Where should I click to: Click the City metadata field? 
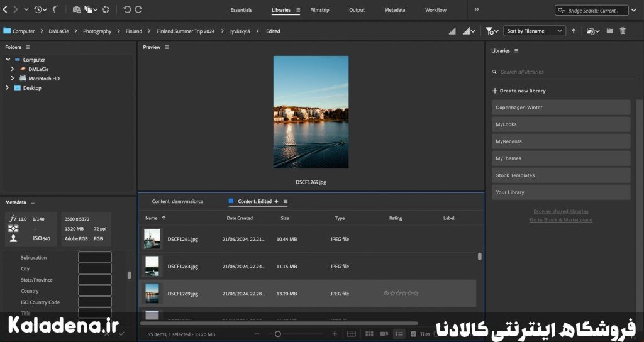pos(95,268)
